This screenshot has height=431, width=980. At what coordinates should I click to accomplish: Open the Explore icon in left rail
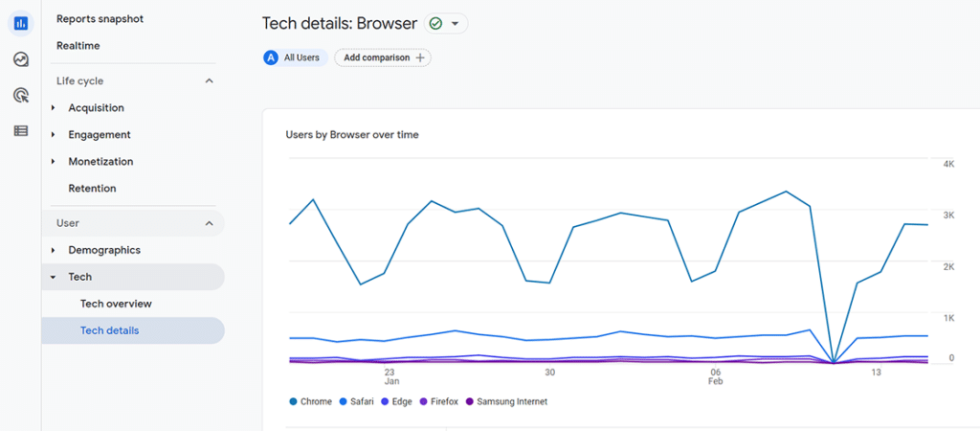pos(20,59)
